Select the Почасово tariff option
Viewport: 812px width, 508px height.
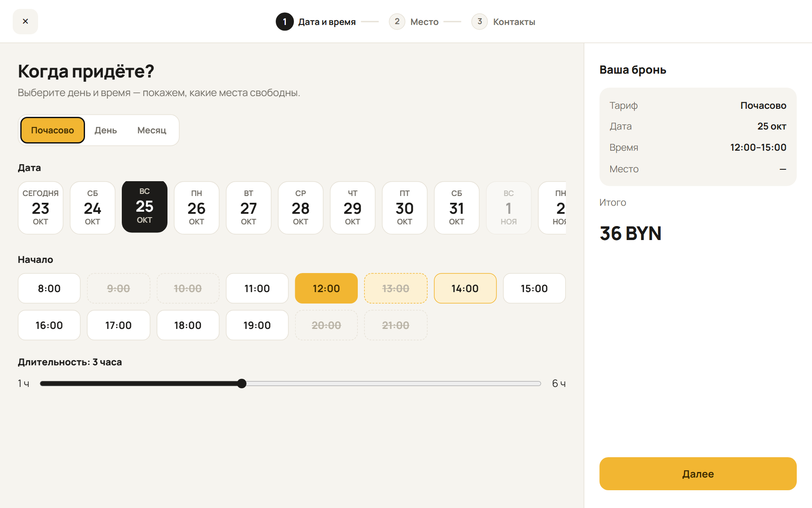tap(52, 130)
